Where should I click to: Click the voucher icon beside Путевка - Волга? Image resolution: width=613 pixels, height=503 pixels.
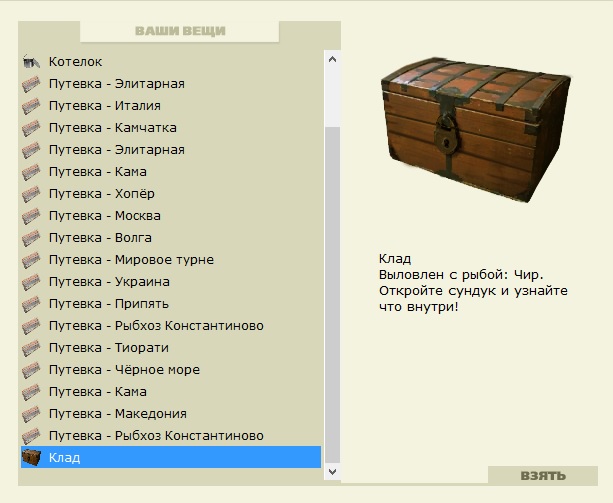point(31,238)
